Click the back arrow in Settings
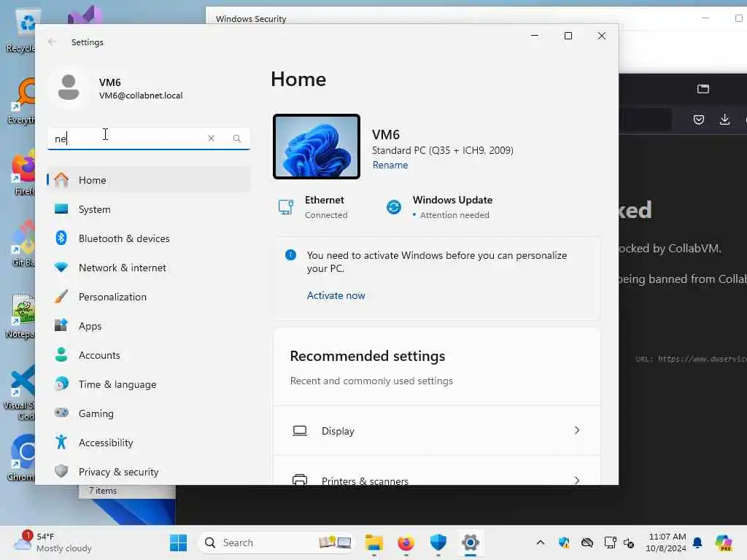This screenshot has height=560, width=747. click(x=52, y=42)
